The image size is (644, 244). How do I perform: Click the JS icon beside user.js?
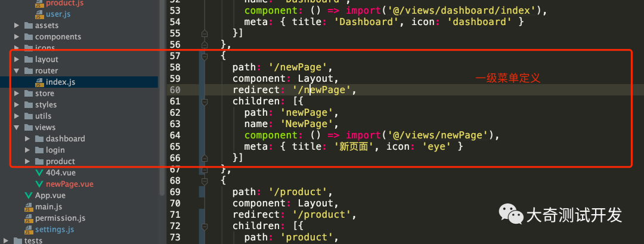coord(39,14)
